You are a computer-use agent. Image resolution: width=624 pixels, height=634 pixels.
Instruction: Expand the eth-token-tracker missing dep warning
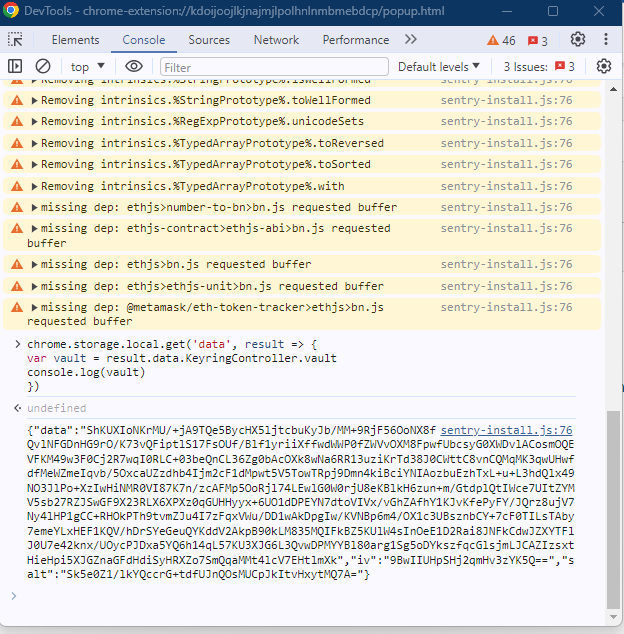tap(34, 307)
